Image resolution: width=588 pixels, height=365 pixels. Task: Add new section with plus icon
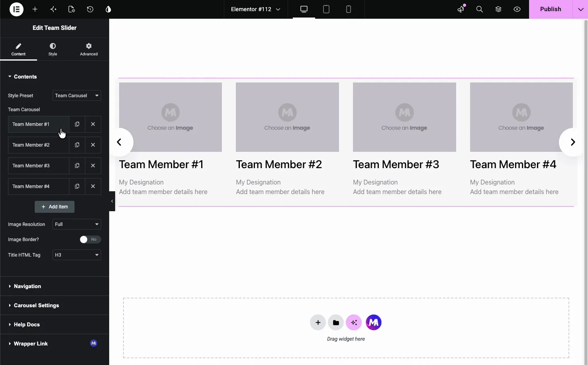[318, 322]
